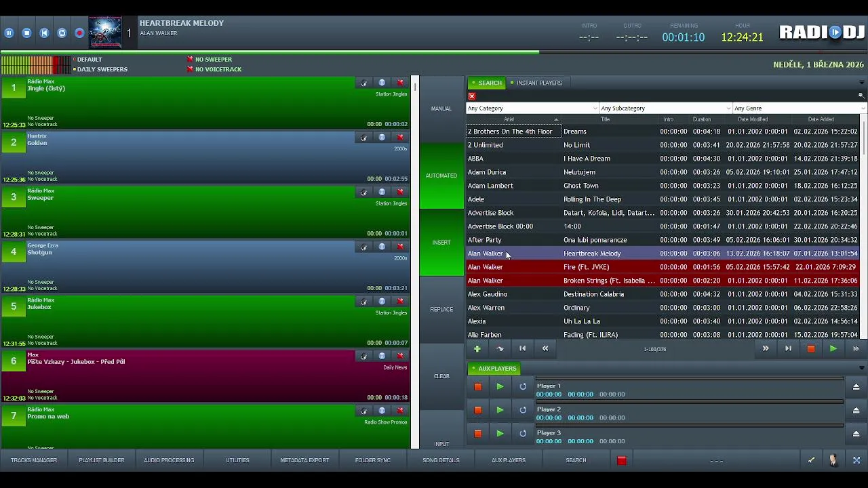
Task: Show info for the Jukebox playlist item
Action: point(382,302)
